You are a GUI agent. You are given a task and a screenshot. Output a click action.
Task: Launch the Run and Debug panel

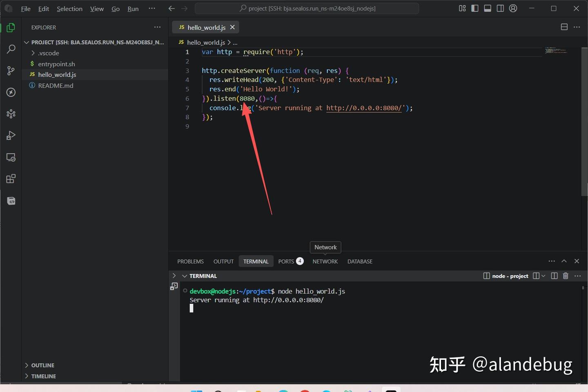(x=11, y=136)
